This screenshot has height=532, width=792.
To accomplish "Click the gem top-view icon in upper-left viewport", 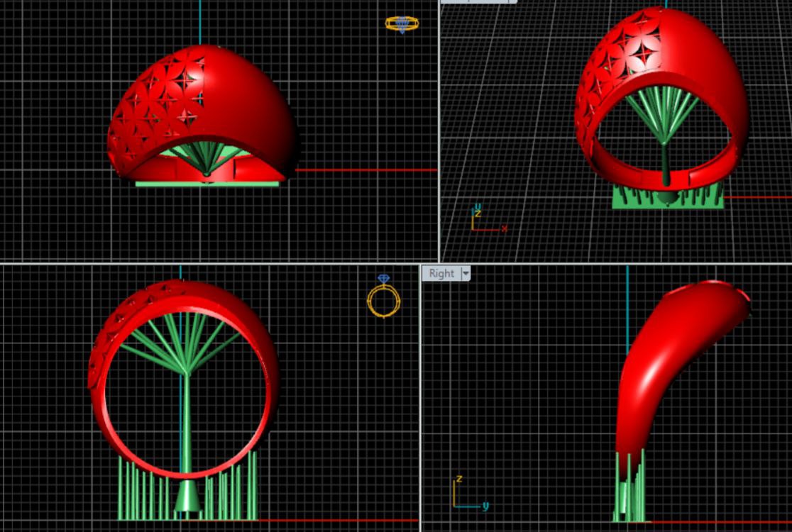I will (x=402, y=24).
